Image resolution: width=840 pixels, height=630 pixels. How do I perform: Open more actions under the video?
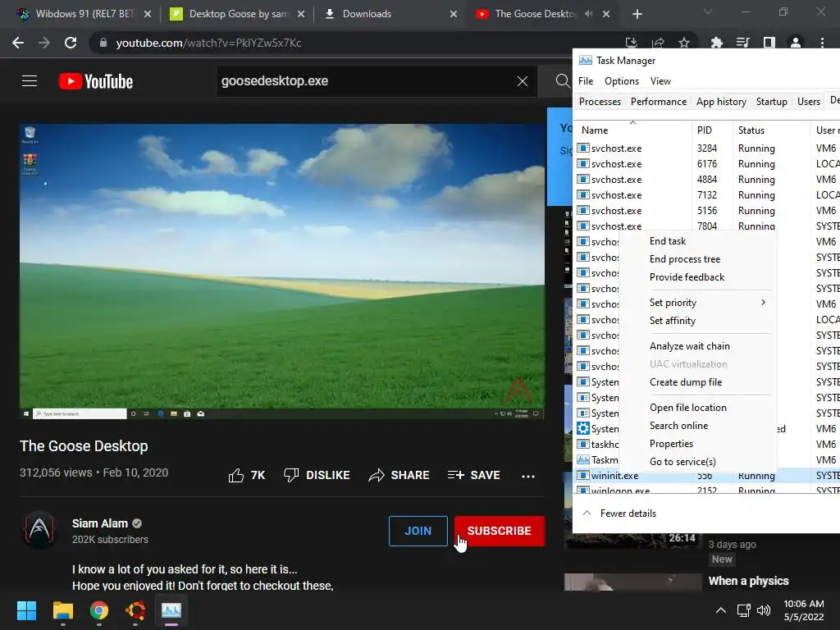528,476
